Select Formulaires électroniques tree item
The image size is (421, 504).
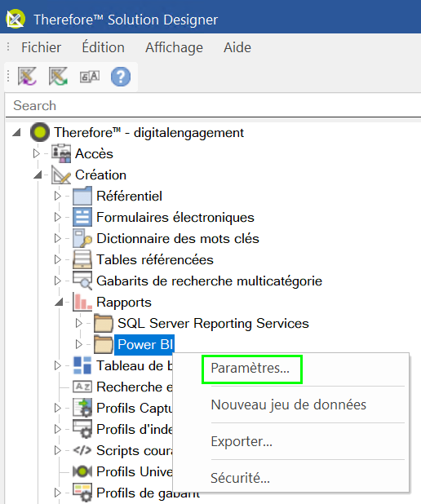[x=175, y=217]
